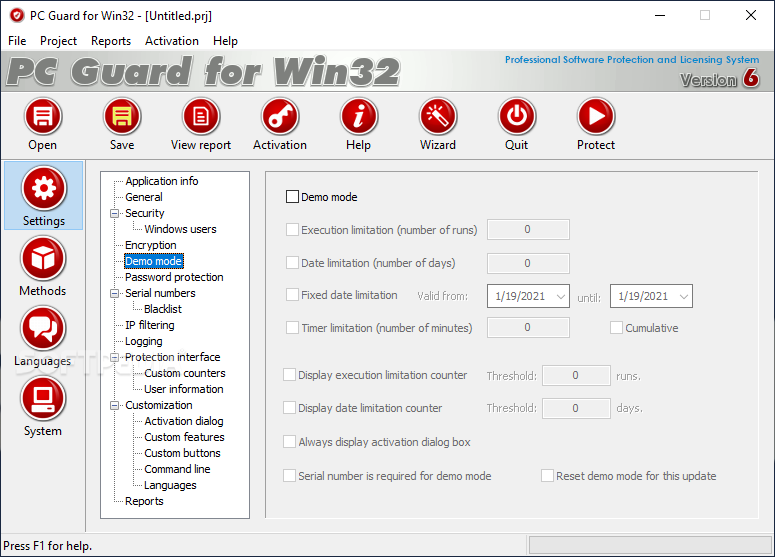Open the Activation menu

[x=172, y=41]
